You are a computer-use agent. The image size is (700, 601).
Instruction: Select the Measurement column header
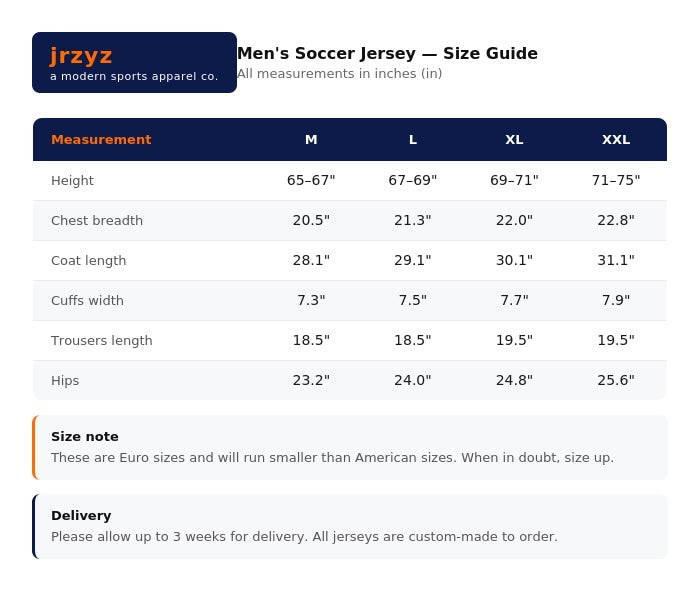pos(101,140)
